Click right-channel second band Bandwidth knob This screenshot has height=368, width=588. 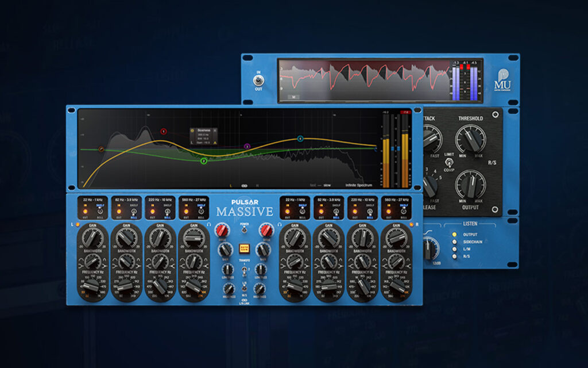[329, 262]
